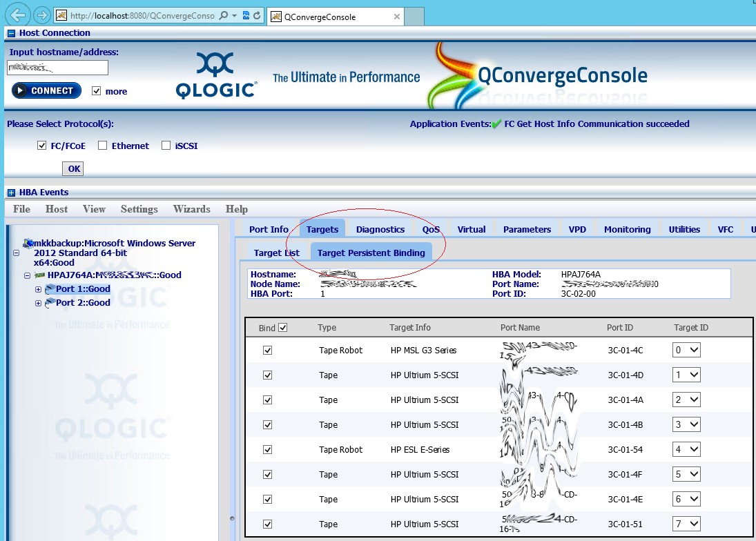Expand the Port 1 tree node
The height and width of the screenshot is (541, 756).
[38, 290]
